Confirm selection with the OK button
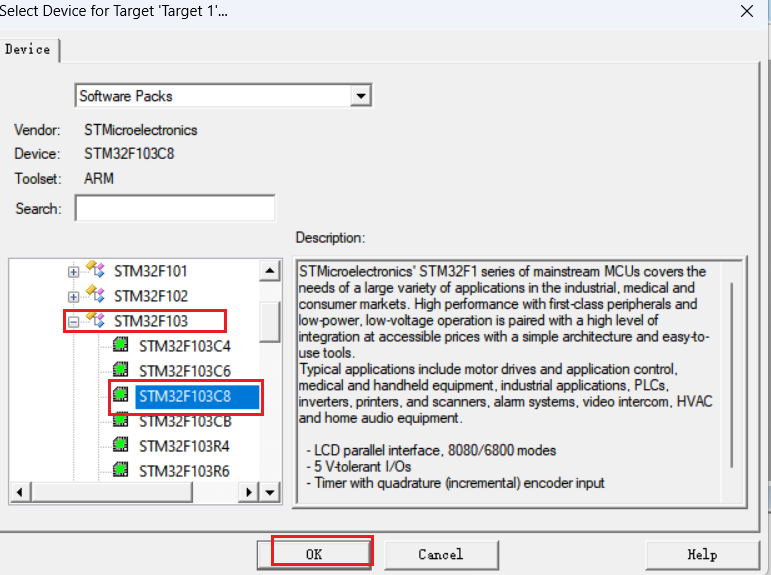The height and width of the screenshot is (575, 771). point(314,555)
